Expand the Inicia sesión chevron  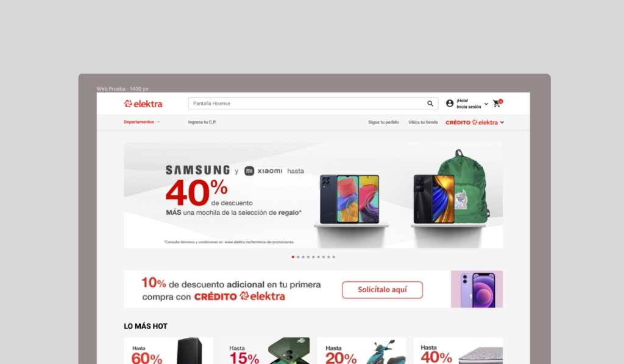(x=486, y=104)
